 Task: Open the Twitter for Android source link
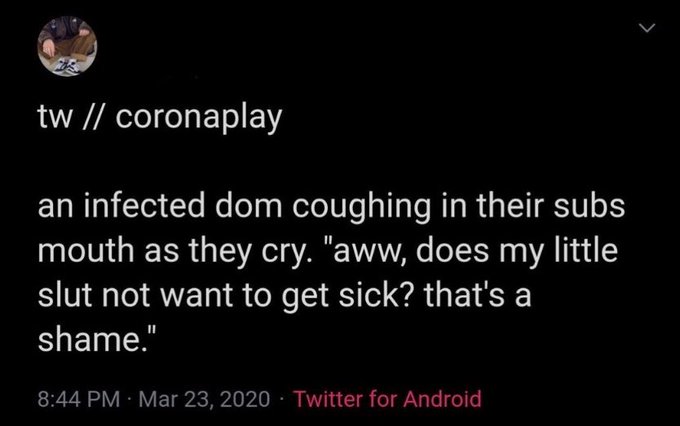(388, 399)
